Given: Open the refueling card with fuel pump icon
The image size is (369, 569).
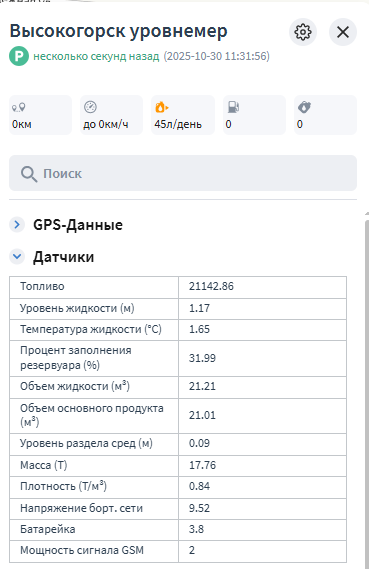Looking at the screenshot, I should (x=254, y=115).
